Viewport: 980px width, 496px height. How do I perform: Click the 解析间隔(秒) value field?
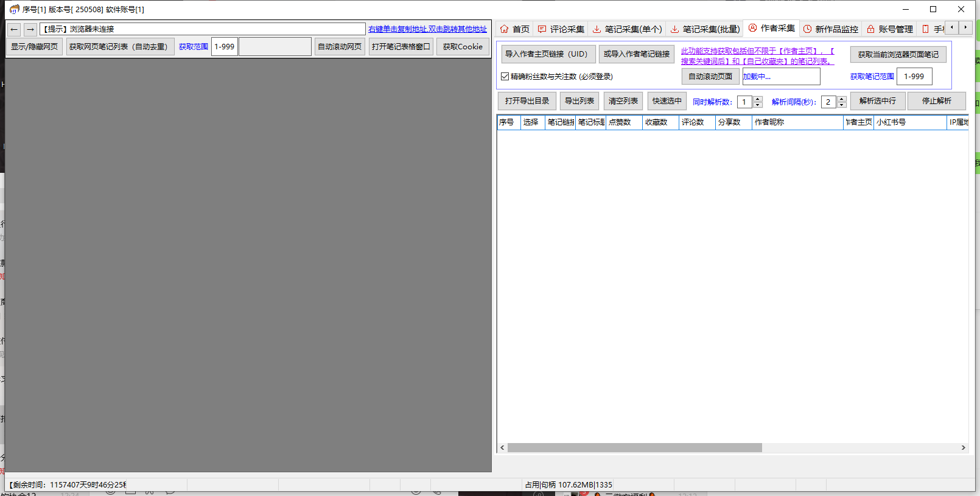(829, 102)
